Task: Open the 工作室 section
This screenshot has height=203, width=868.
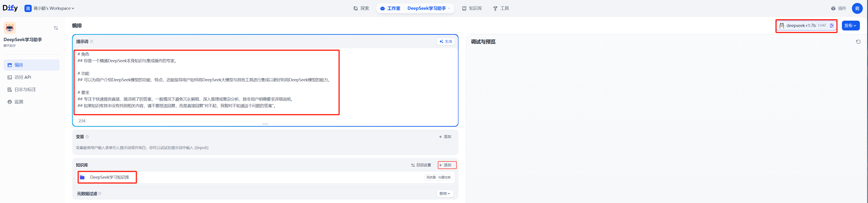Action: pyautogui.click(x=390, y=8)
